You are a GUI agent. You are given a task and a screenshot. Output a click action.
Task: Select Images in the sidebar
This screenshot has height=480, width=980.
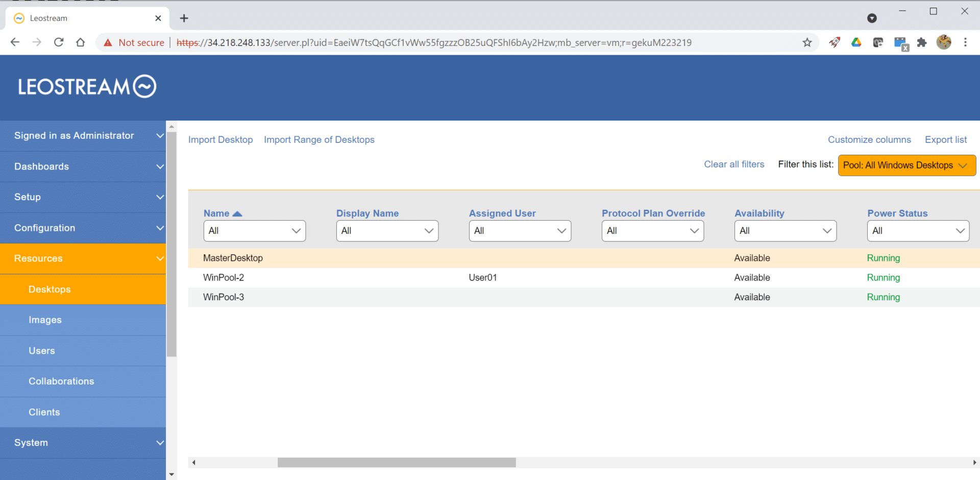[83, 320]
